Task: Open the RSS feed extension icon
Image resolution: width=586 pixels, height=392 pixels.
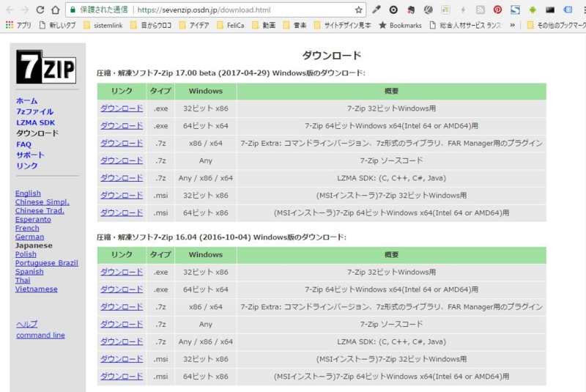Action: point(481,10)
